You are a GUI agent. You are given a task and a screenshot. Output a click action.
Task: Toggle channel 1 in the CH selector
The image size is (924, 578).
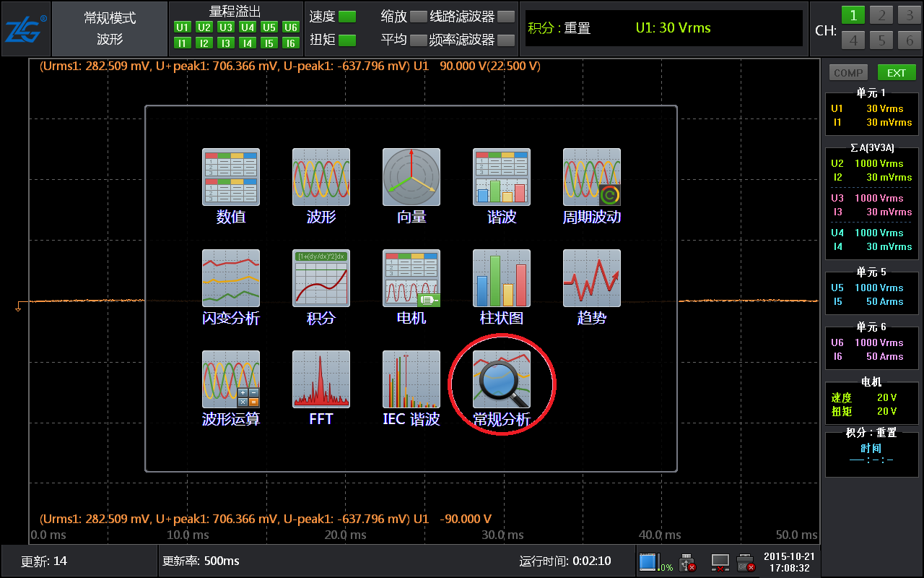coord(853,16)
